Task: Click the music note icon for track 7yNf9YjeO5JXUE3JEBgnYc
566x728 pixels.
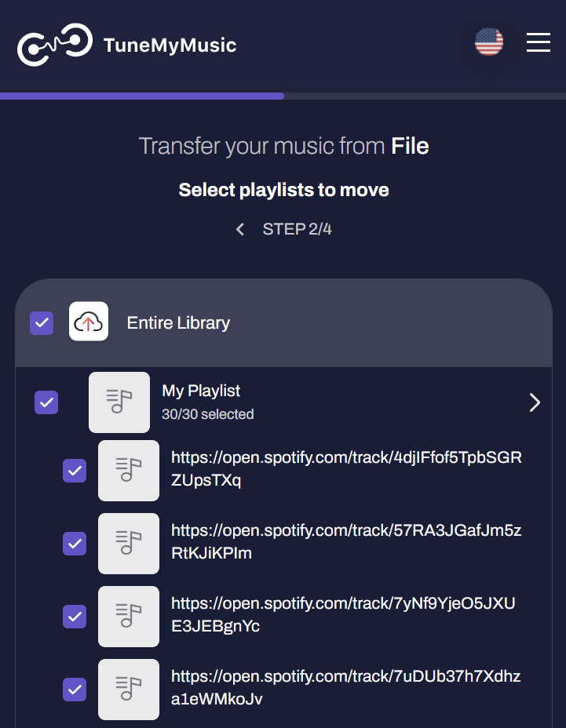Action: coord(129,616)
